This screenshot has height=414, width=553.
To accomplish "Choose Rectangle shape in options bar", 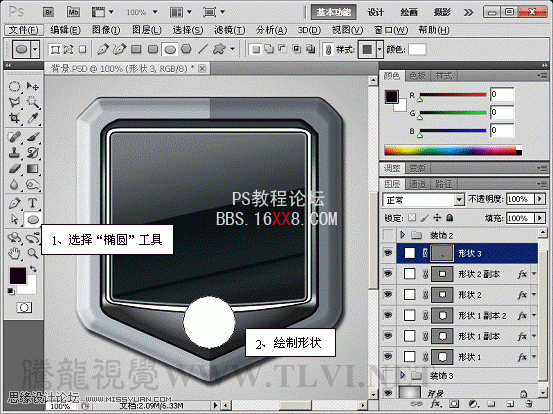I will click(136, 49).
